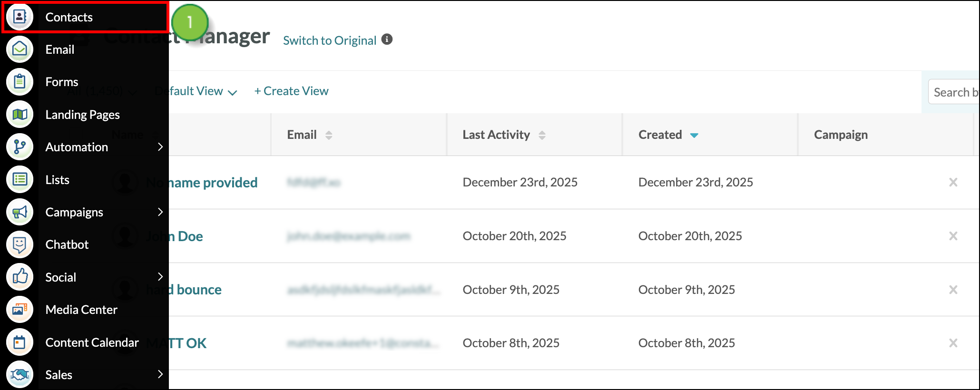
Task: Open the Content Calendar icon
Action: point(20,342)
